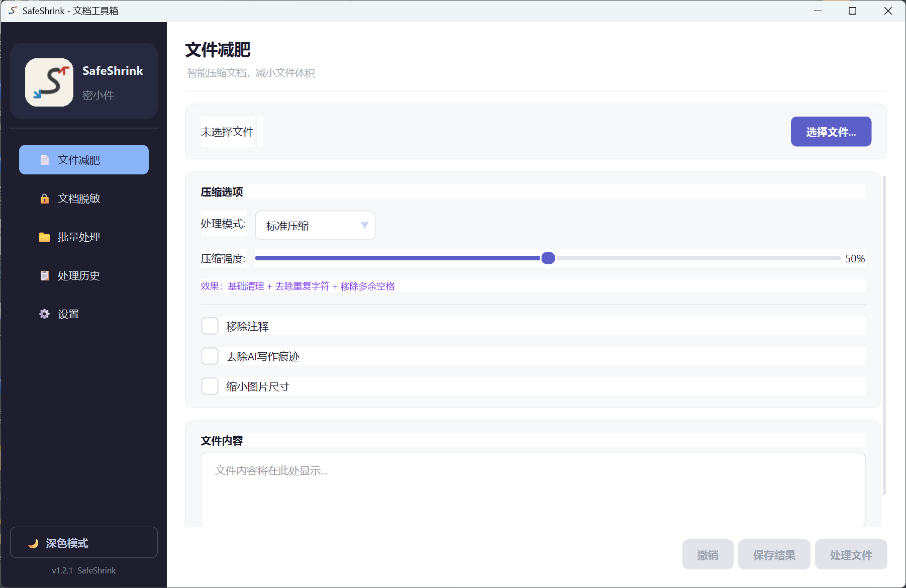
Task: Minimize the SafeShrink window
Action: (x=818, y=11)
